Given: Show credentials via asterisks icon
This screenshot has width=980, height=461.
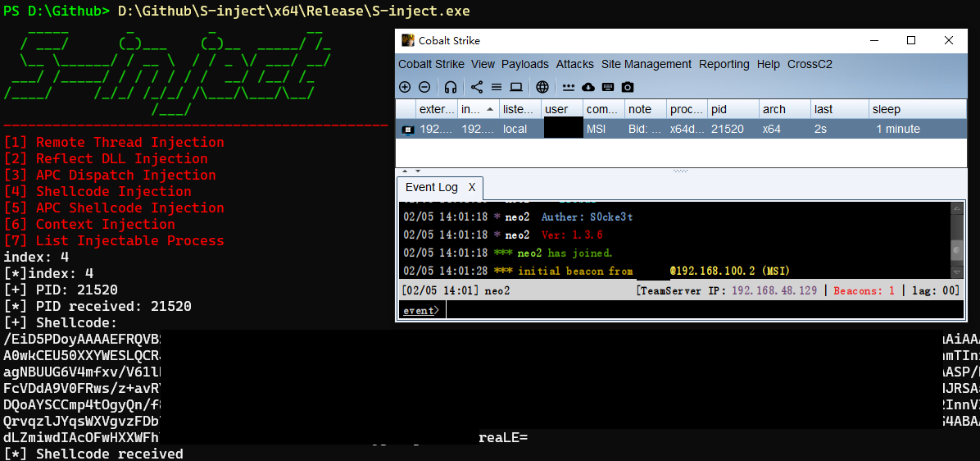Looking at the screenshot, I should [568, 87].
